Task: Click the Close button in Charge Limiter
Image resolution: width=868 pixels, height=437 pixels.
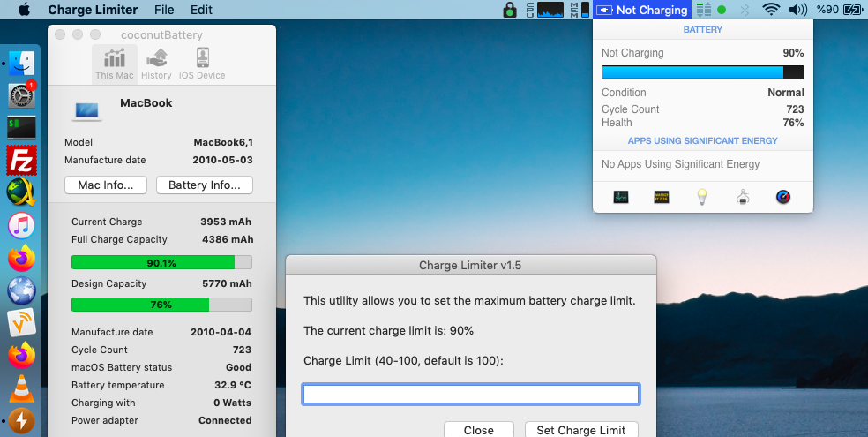Action: [x=479, y=429]
